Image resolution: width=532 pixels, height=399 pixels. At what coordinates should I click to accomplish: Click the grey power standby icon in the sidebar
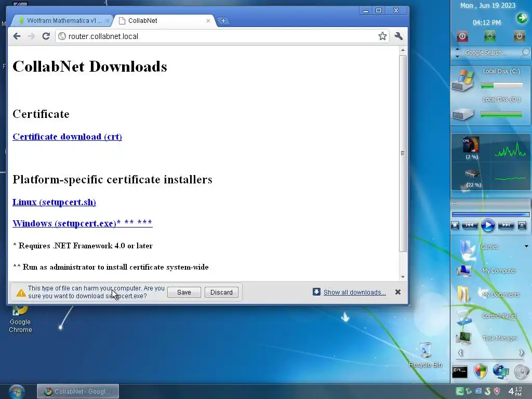(x=519, y=36)
